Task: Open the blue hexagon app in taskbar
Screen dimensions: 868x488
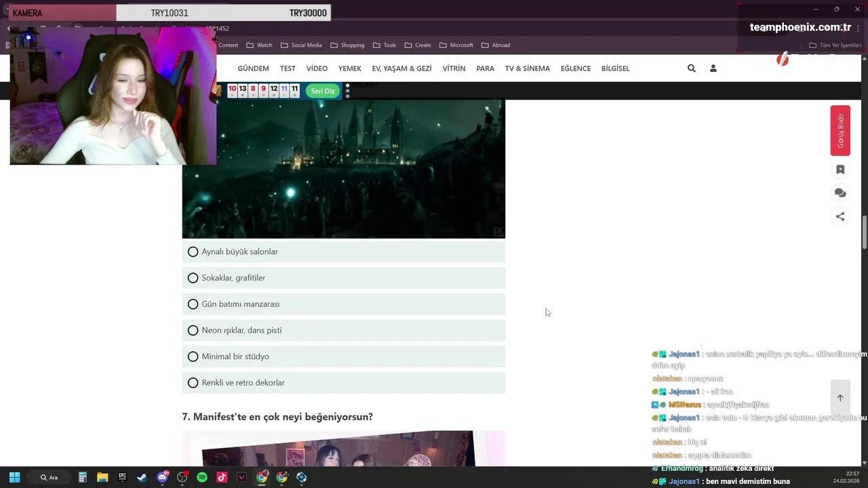Action: pos(302,477)
